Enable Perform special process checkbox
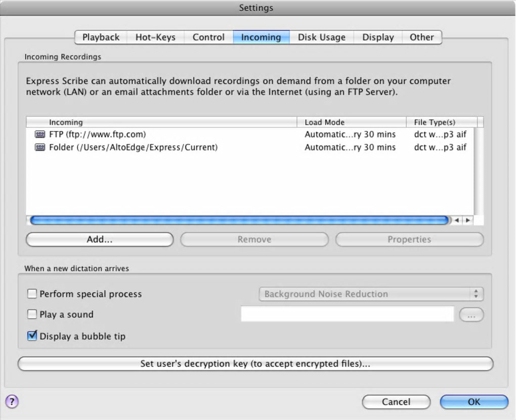 click(32, 293)
